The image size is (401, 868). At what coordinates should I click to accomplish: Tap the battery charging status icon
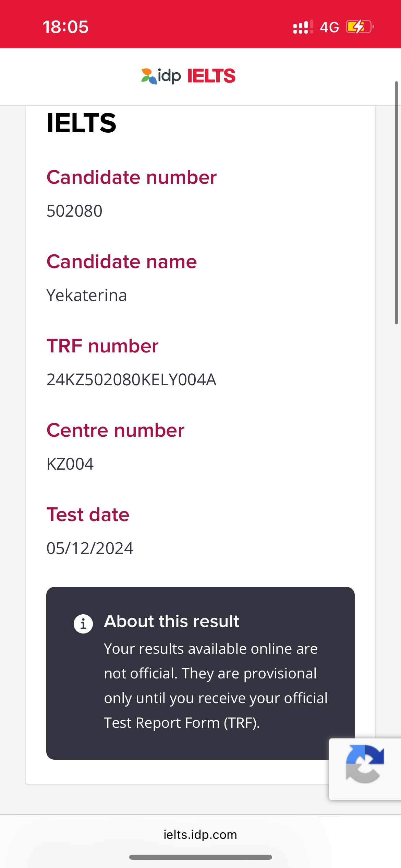click(359, 27)
